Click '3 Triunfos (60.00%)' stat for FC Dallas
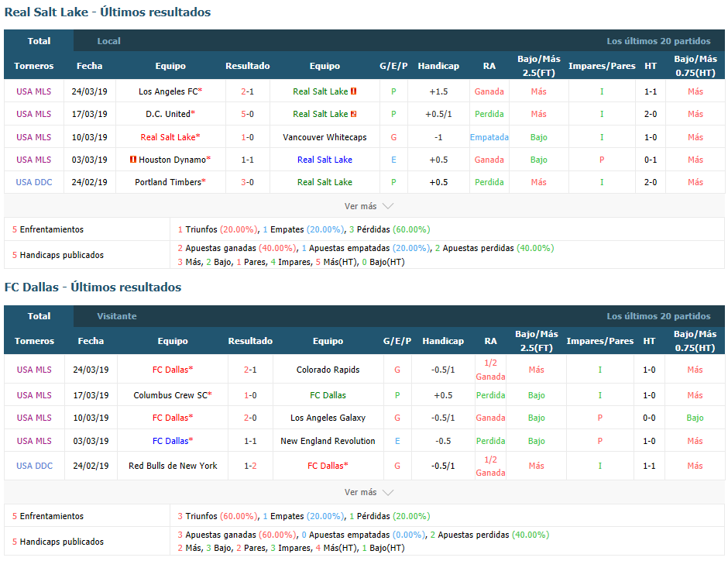 point(218,516)
